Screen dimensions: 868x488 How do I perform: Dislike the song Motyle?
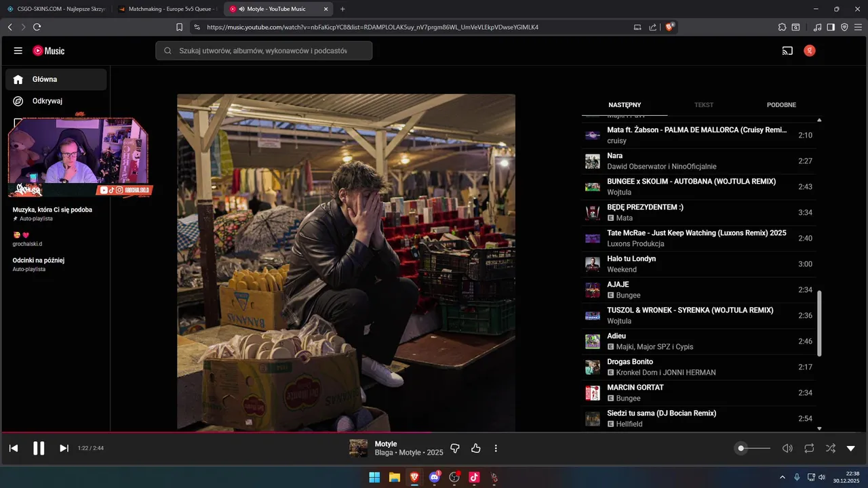point(455,448)
